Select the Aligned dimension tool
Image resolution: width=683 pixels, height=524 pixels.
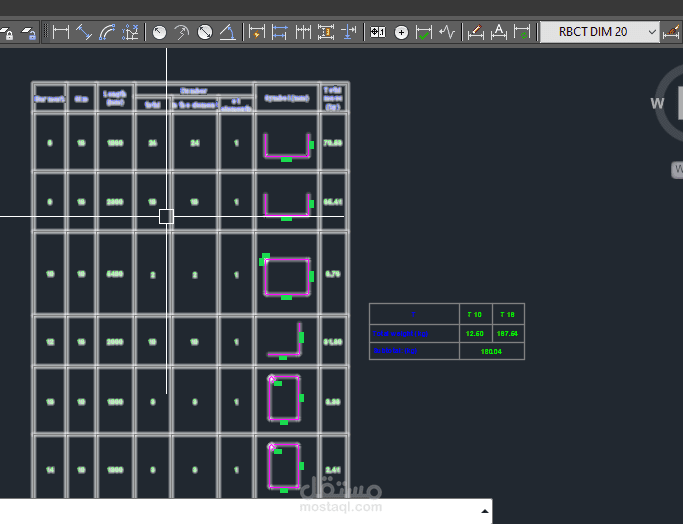tap(84, 32)
